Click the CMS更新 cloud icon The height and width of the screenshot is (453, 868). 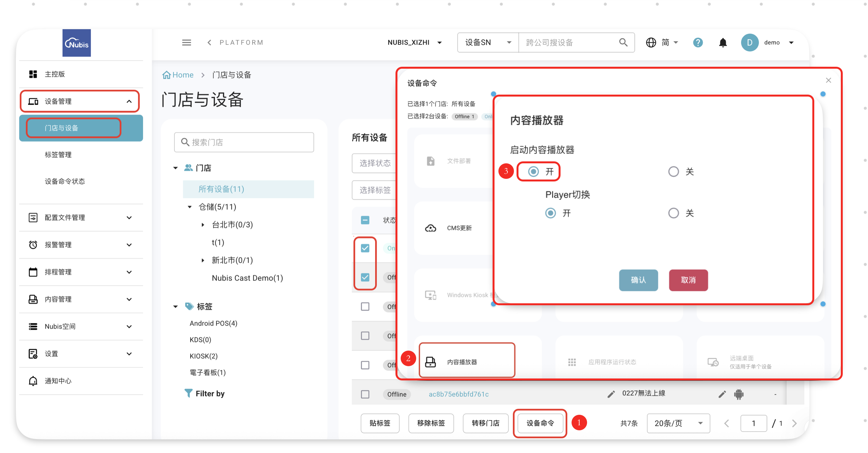430,228
